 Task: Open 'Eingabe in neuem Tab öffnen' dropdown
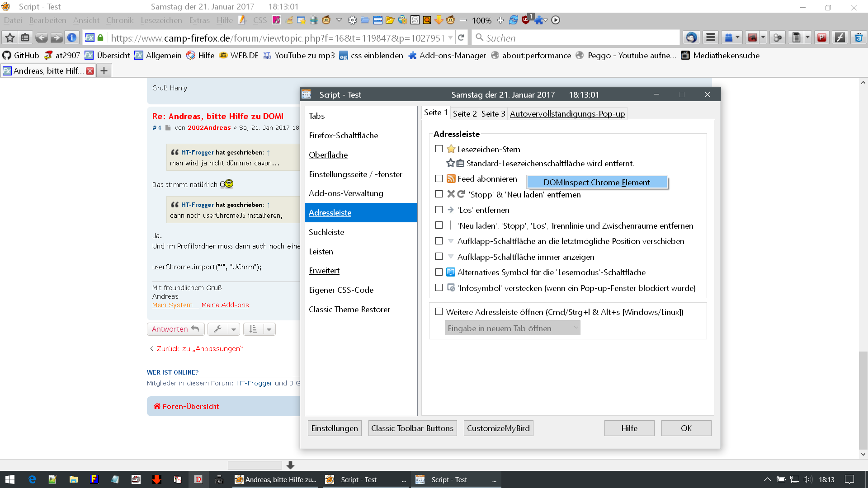pyautogui.click(x=512, y=328)
